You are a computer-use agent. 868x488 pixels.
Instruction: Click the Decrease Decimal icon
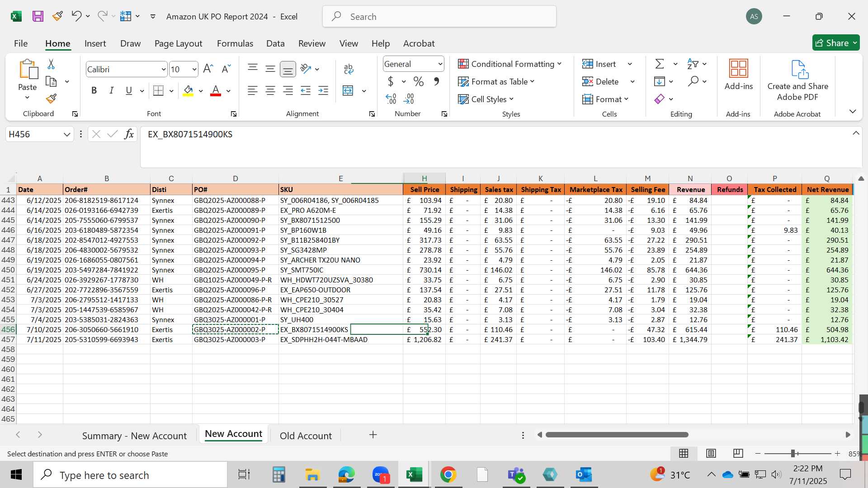pos(409,99)
